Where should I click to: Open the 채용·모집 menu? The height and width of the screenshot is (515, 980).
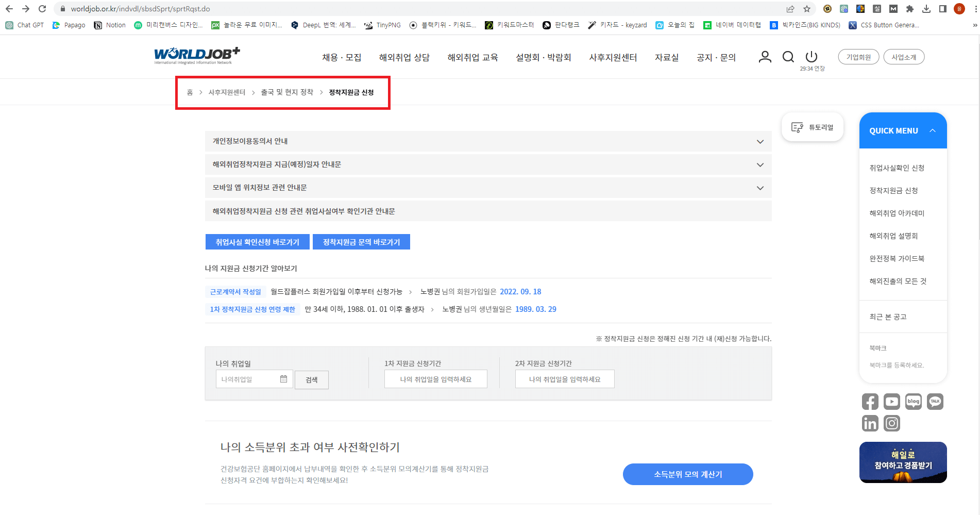[342, 57]
